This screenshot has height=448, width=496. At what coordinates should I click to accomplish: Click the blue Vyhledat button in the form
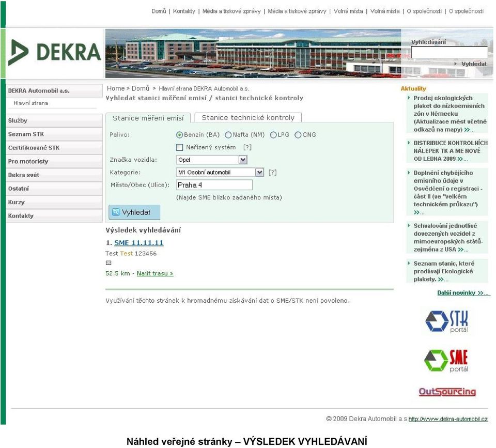[134, 212]
